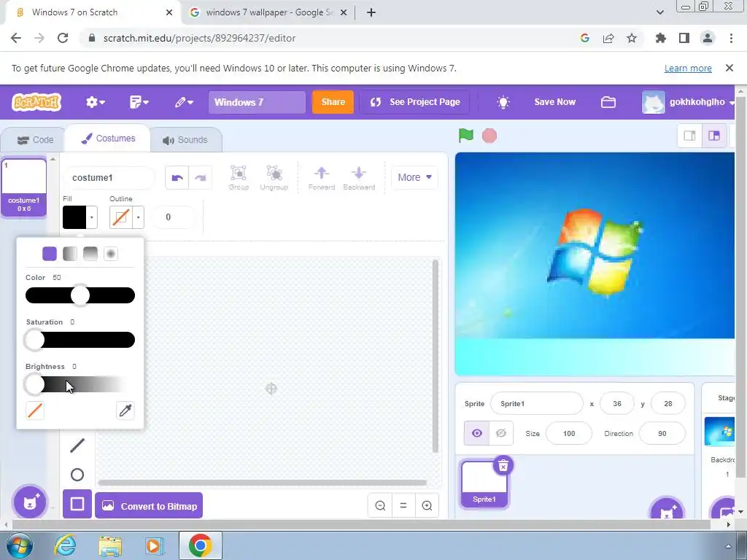
Task: Click the outline width field showing 0
Action: [x=172, y=217]
